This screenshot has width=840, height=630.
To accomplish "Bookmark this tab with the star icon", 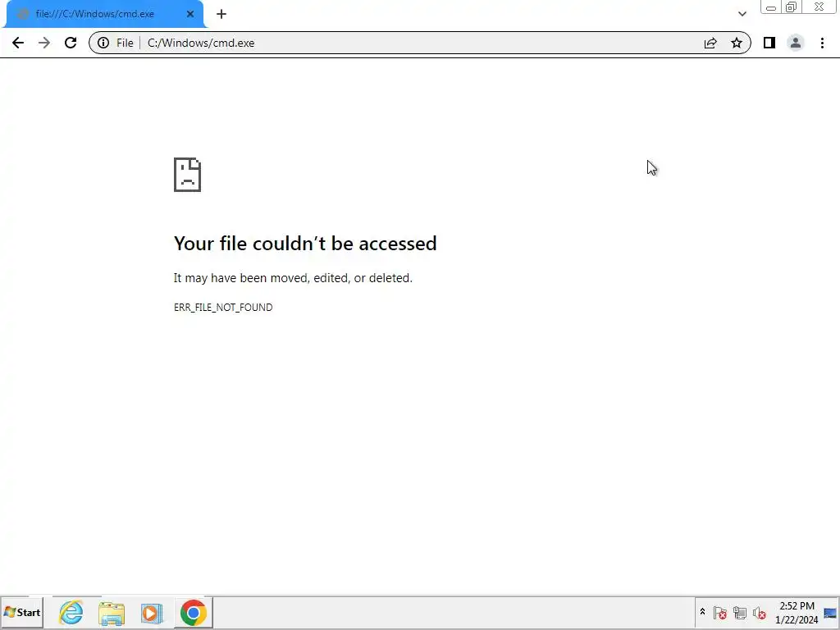I will pos(737,43).
